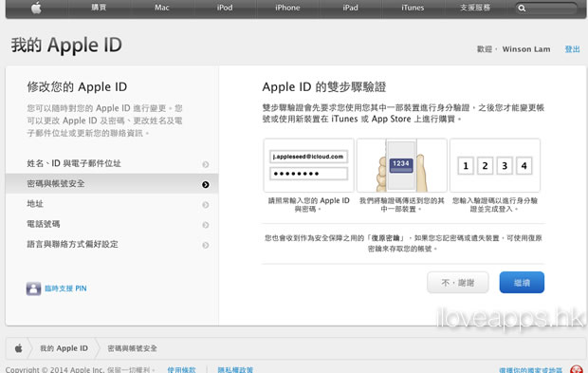Image resolution: width=588 pixels, height=373 pixels.
Task: Select 姓名、ID 與電子郵件位址 sidebar item
Action: pos(112,163)
